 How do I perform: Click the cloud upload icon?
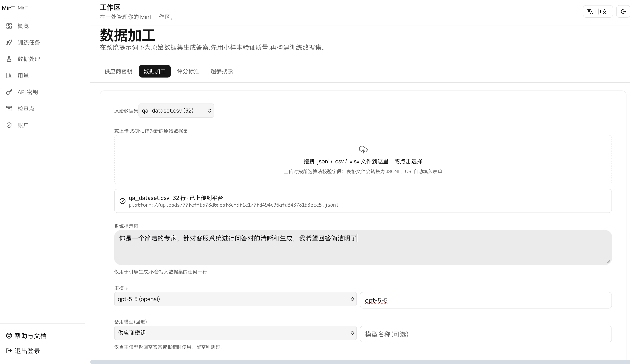coord(363,149)
